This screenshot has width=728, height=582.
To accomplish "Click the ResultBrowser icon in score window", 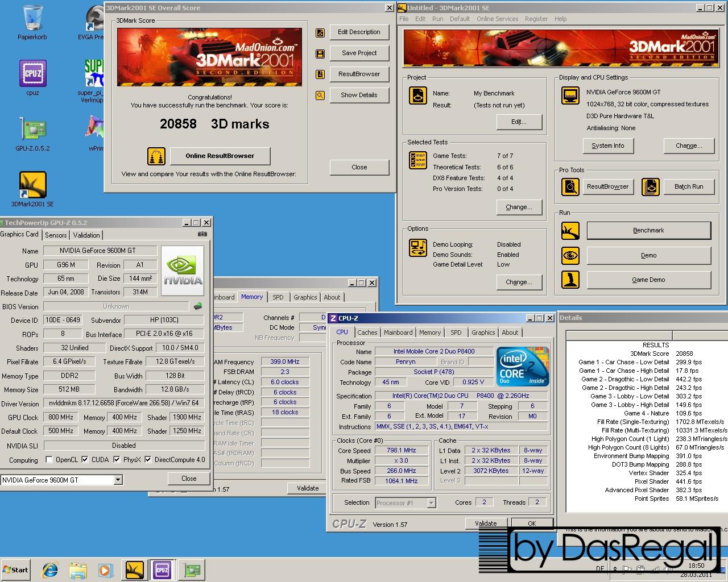I will [320, 74].
